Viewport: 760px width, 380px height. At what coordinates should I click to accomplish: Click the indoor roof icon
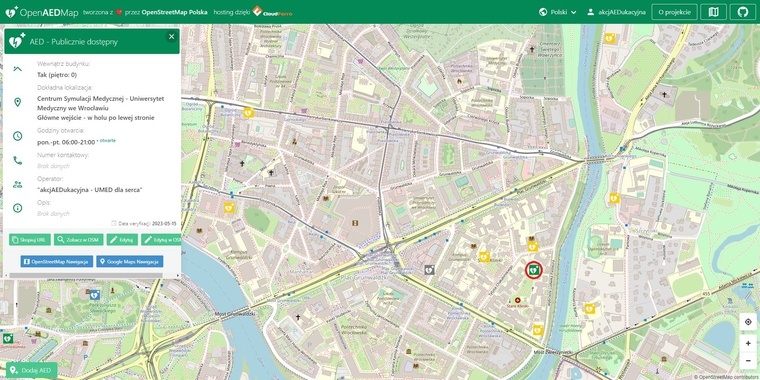tap(17, 69)
